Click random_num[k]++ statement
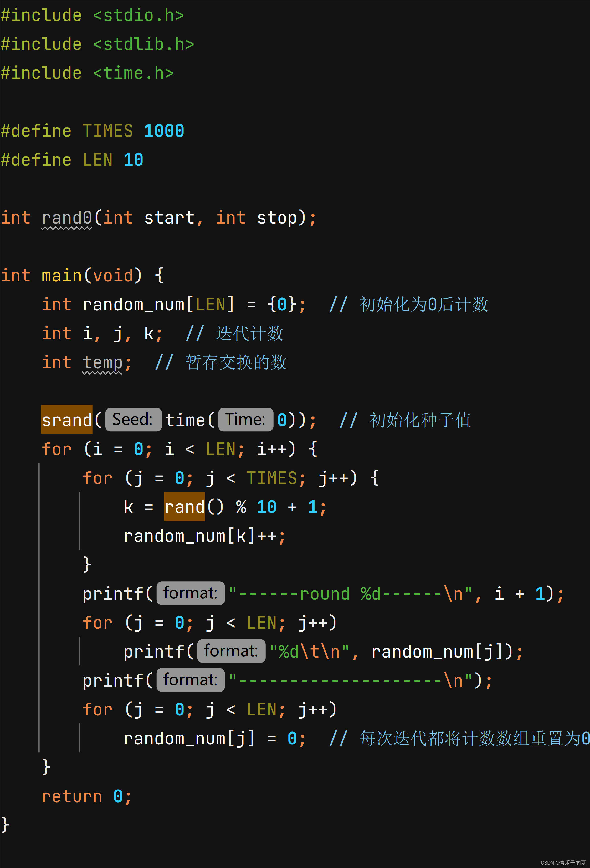This screenshot has width=590, height=868. click(204, 536)
